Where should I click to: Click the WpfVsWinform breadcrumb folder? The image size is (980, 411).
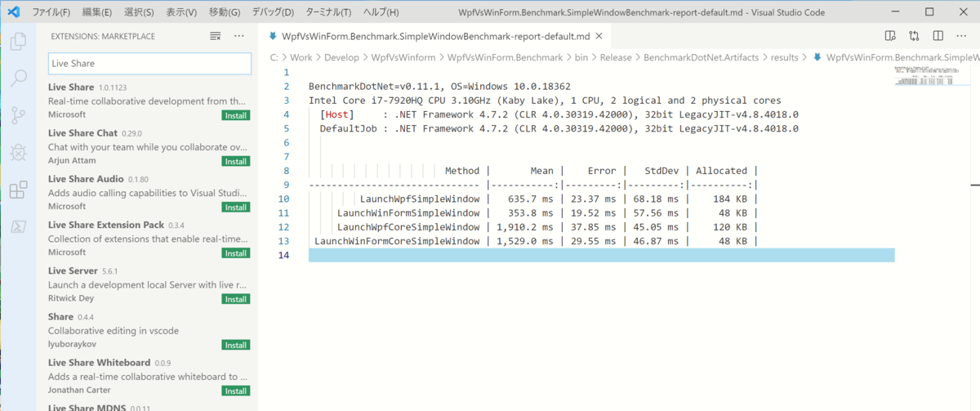point(403,57)
